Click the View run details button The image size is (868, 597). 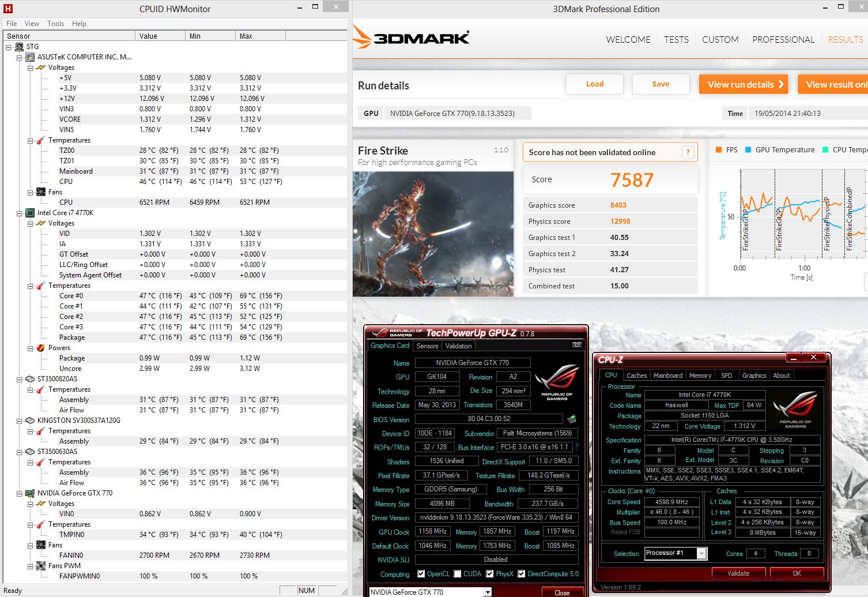[x=745, y=84]
